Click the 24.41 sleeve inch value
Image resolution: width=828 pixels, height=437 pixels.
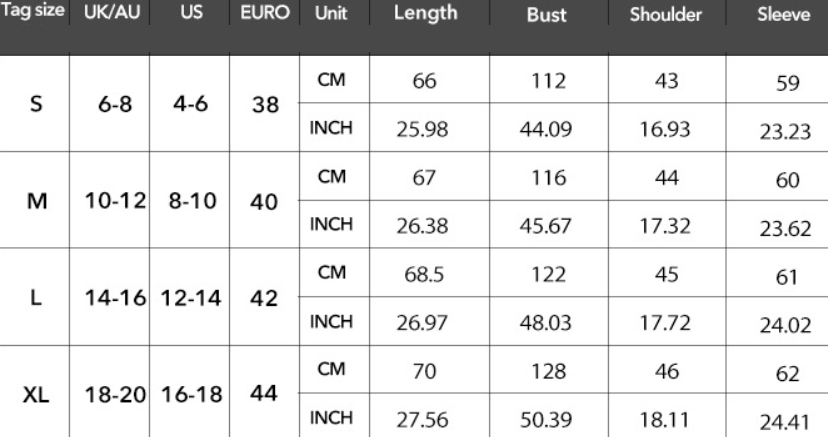(x=783, y=421)
